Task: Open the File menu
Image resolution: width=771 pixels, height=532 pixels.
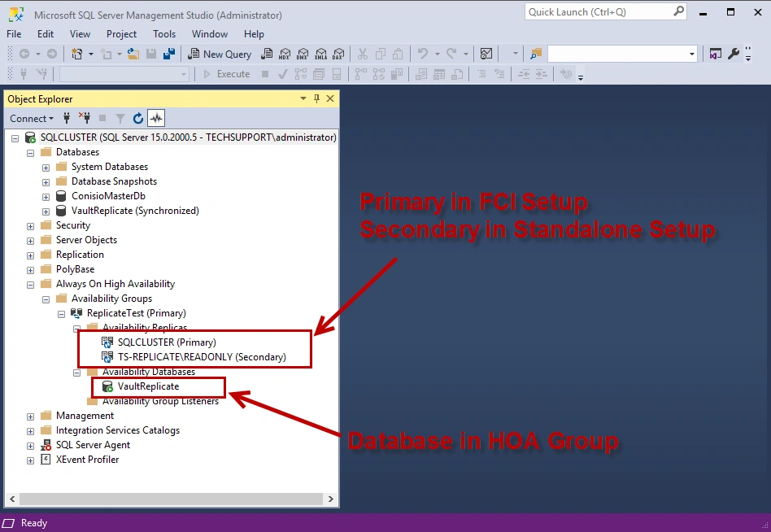Action: tap(14, 34)
